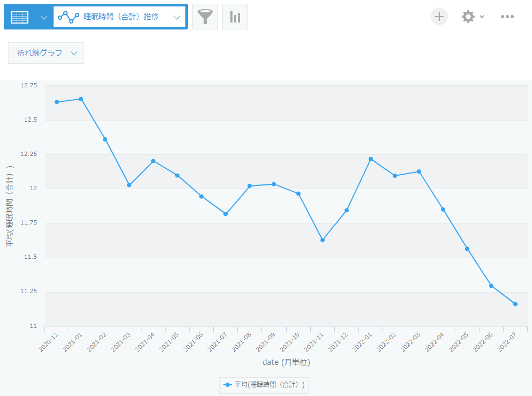Select the 2021-01 peak data point
This screenshot has width=532, height=396.
[81, 99]
